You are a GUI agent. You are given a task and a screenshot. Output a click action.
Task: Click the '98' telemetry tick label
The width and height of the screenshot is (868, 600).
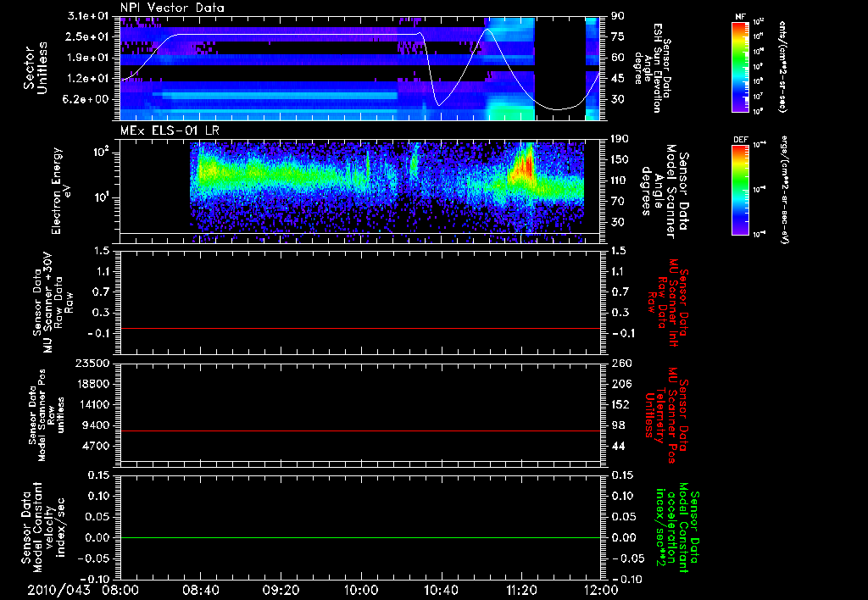pos(618,425)
